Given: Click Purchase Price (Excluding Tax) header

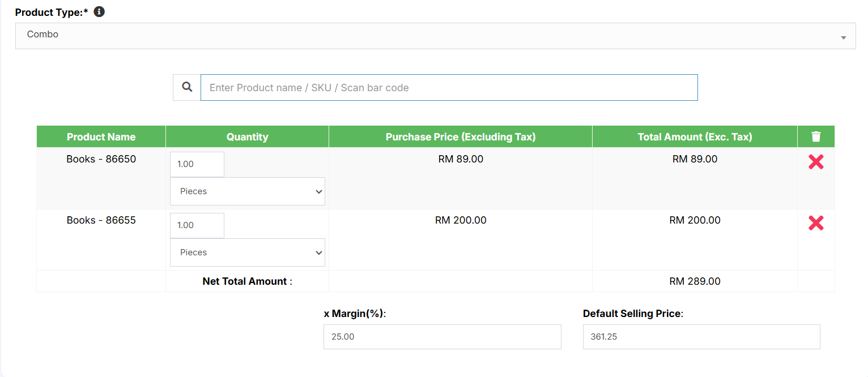Looking at the screenshot, I should coord(460,137).
